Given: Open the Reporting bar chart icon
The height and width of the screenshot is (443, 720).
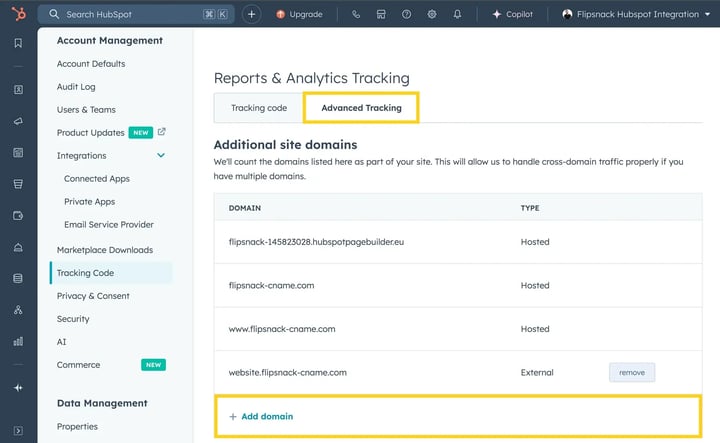Looking at the screenshot, I should point(18,341).
